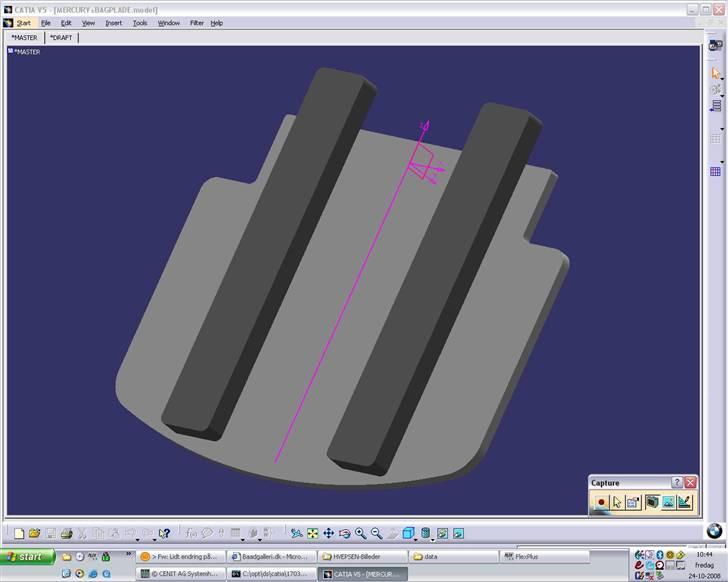Save the model with the floppy disk icon
Screen dimensions: 728x582
click(x=50, y=534)
